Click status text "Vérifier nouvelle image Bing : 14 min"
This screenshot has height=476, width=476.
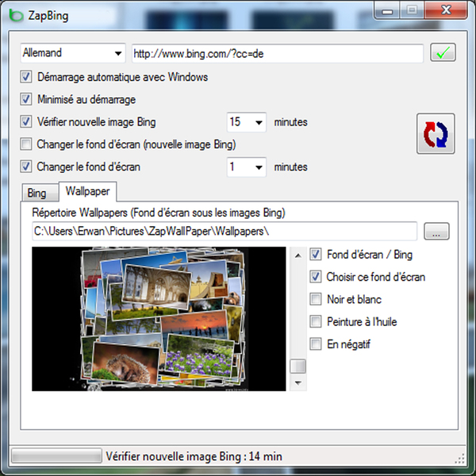[194, 457]
